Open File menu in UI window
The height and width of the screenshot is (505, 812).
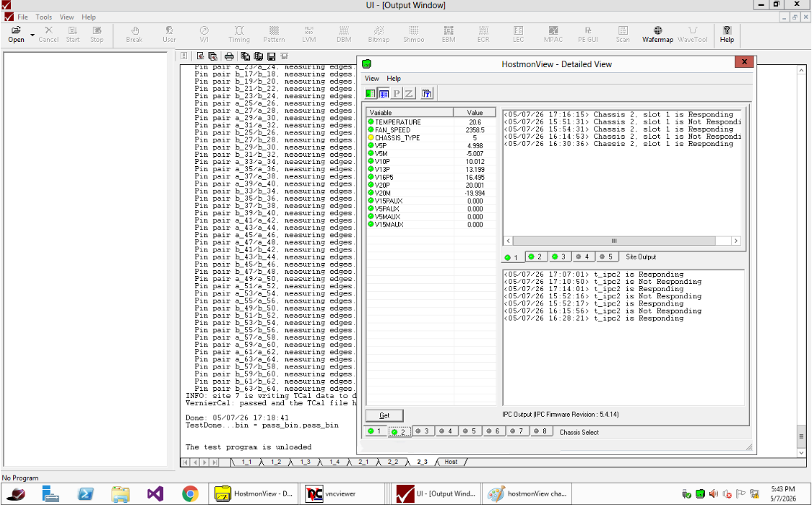[23, 17]
